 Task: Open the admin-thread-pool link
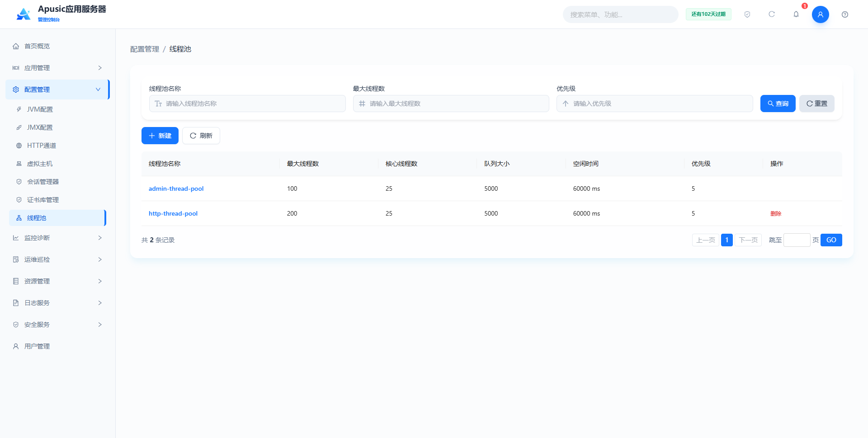pyautogui.click(x=176, y=188)
